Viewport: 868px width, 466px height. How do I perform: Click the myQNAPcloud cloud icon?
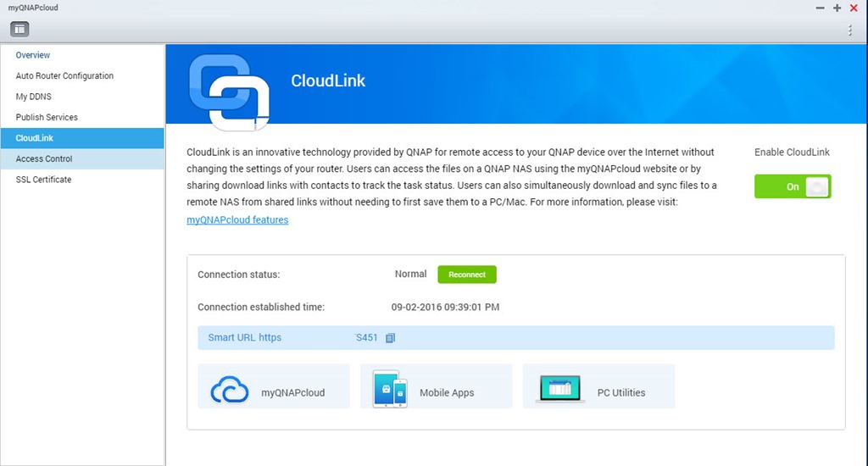229,390
